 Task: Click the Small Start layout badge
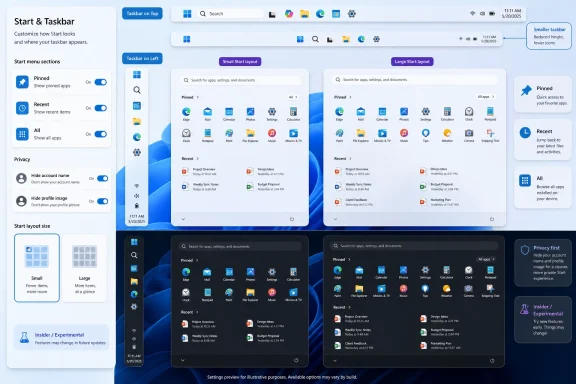[240, 61]
